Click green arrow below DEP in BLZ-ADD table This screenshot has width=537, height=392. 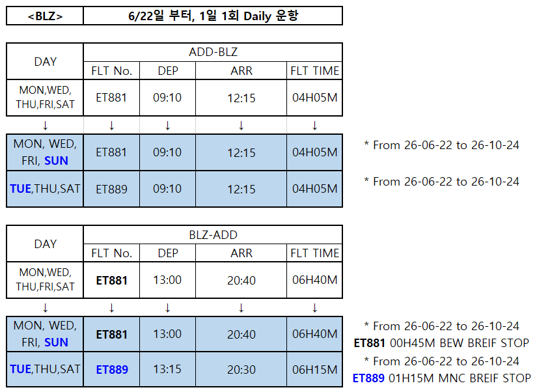168,307
